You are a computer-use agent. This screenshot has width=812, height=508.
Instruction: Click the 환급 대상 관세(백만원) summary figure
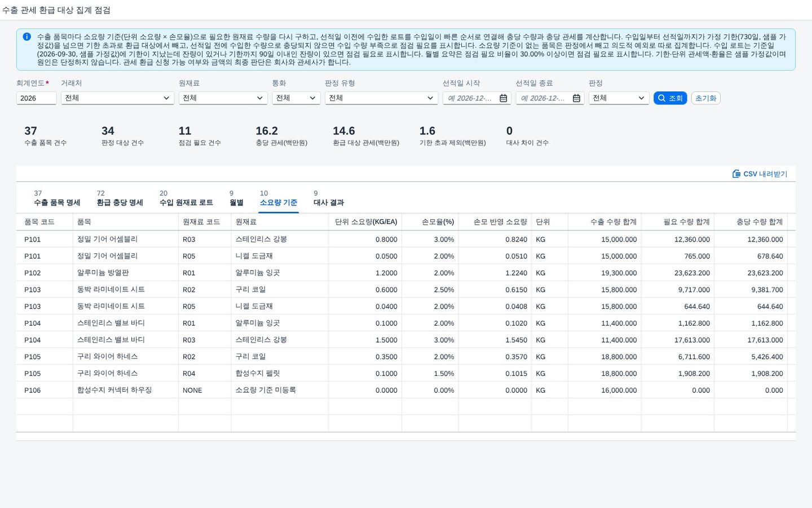[x=366, y=136]
